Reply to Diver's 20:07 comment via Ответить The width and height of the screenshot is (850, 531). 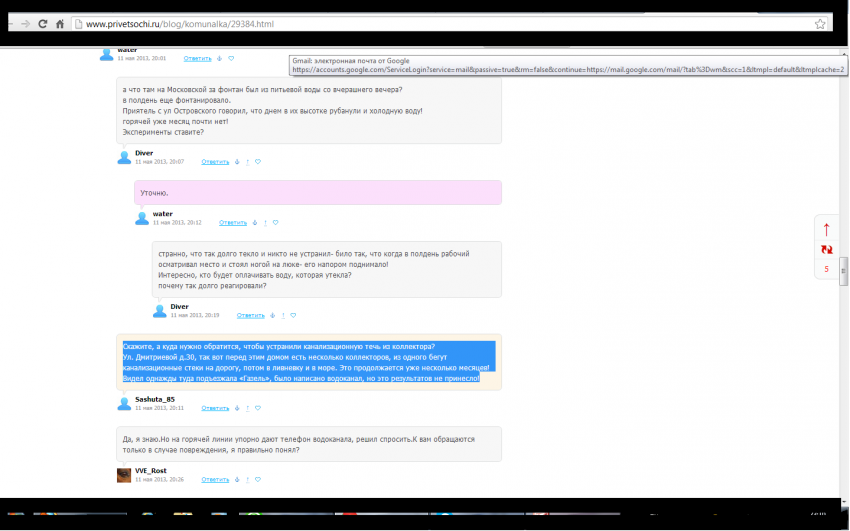point(215,161)
